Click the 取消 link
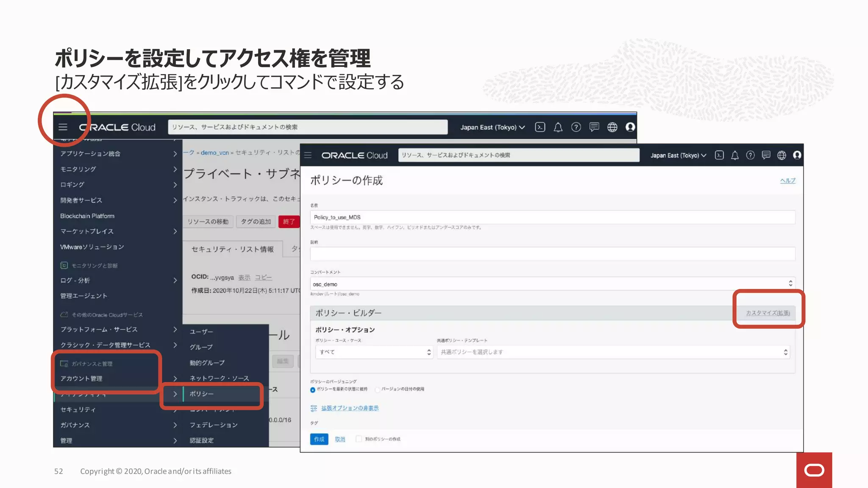This screenshot has height=488, width=868. [x=340, y=439]
